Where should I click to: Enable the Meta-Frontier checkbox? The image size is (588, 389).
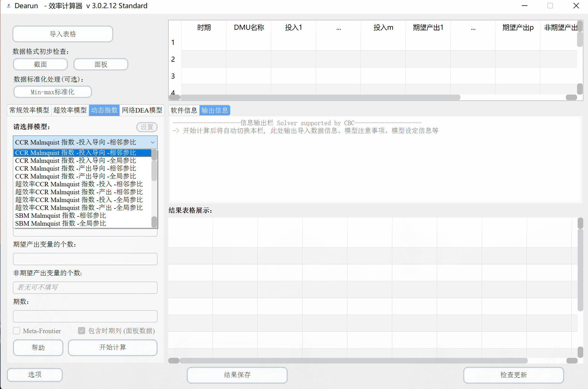pos(17,331)
